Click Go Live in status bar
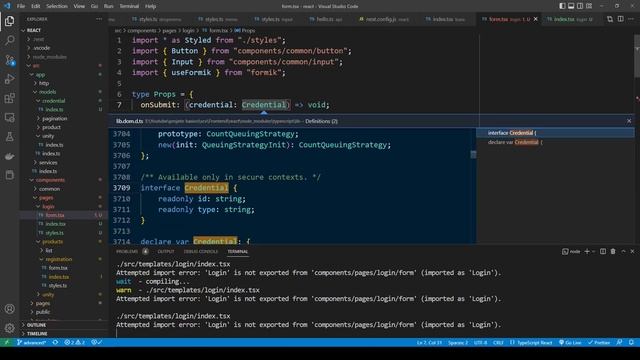640x360 pixels. click(570, 342)
